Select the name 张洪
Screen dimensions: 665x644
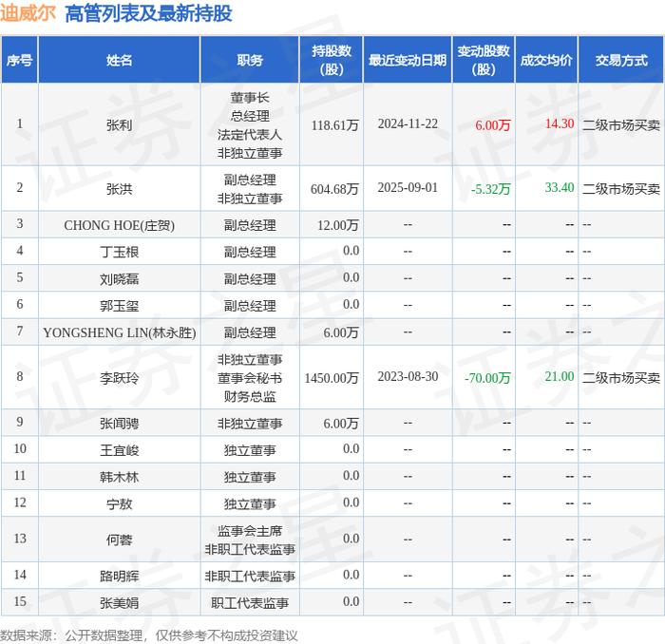(x=119, y=189)
